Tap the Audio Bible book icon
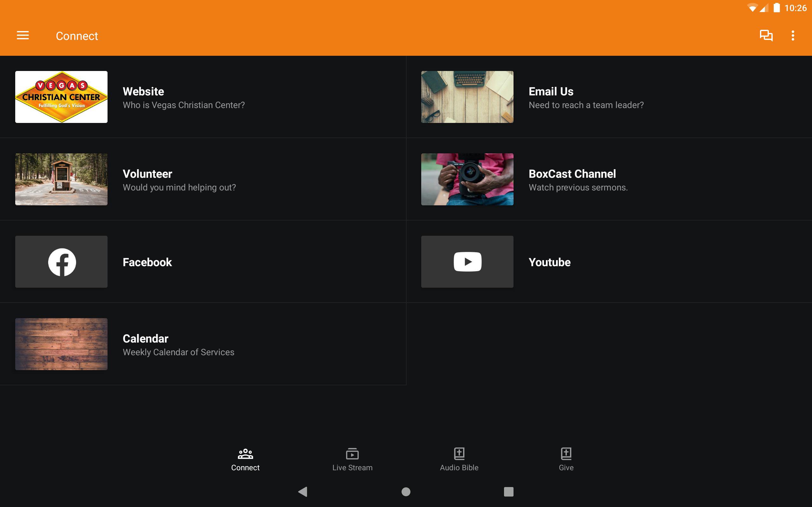 pos(459,454)
